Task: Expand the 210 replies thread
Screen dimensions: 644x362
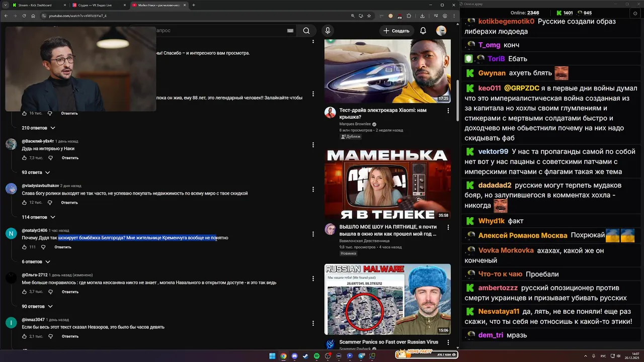Action: (x=38, y=128)
